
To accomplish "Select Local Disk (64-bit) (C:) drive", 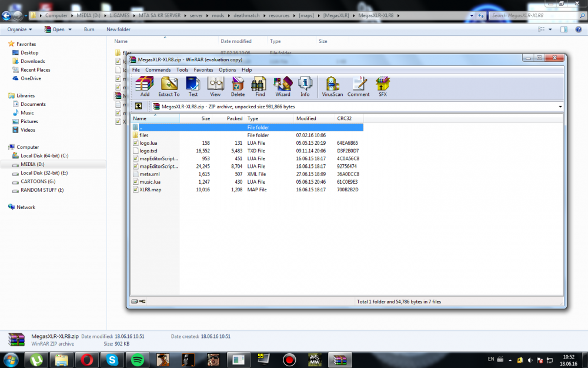I will pos(44,155).
